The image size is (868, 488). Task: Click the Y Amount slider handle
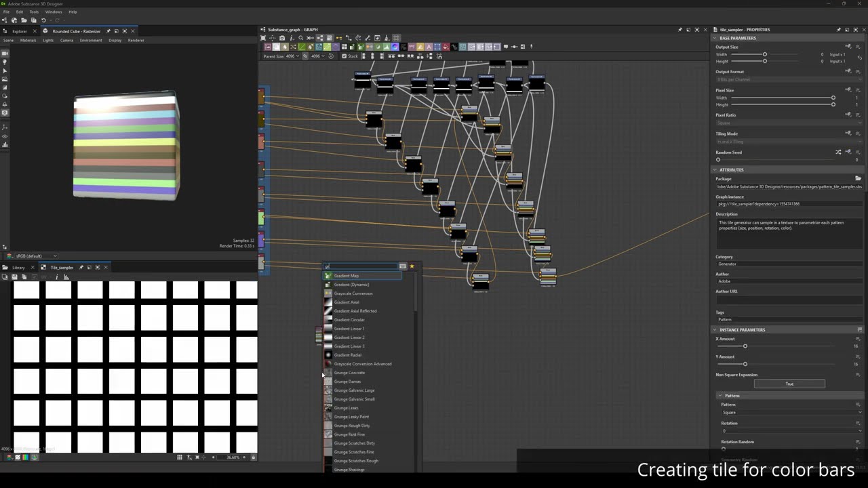(745, 364)
